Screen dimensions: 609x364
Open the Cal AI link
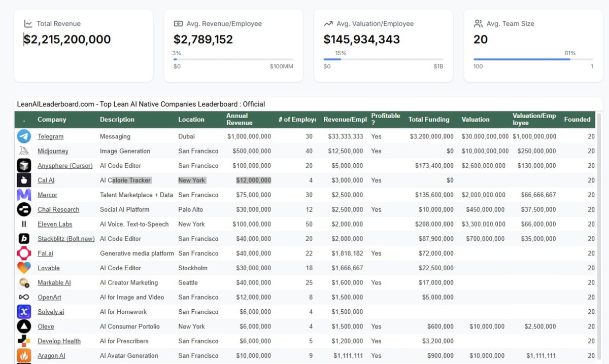(x=46, y=180)
